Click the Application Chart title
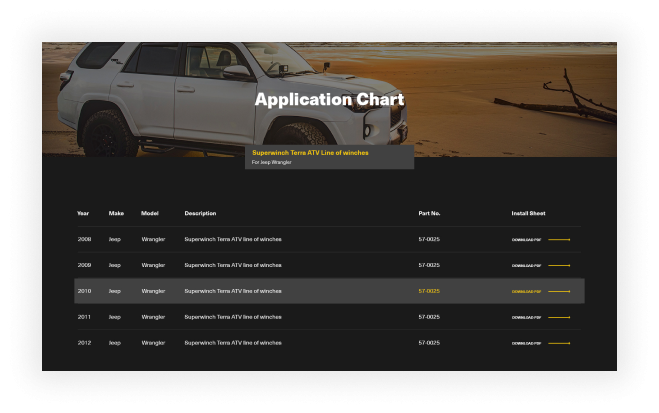The image size is (659, 413). tap(330, 100)
